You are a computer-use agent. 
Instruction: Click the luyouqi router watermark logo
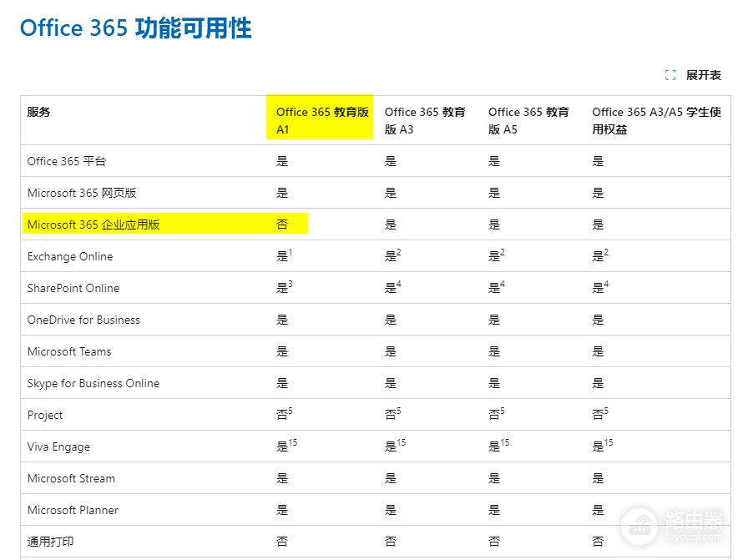(x=672, y=526)
